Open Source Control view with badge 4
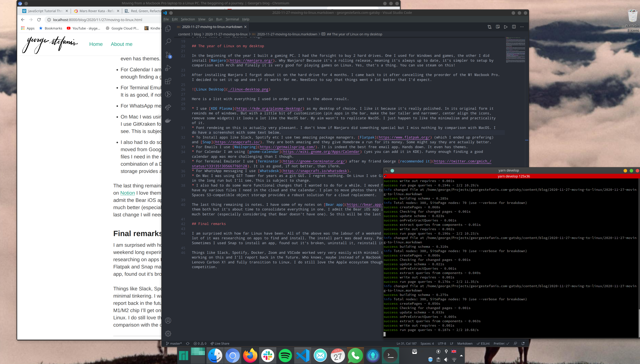640x364 pixels. [x=168, y=55]
